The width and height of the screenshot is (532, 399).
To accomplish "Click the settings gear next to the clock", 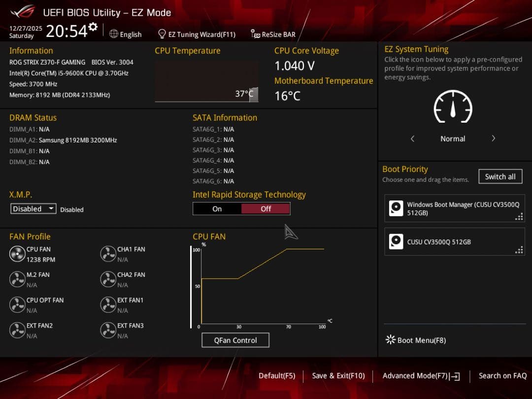I will coord(93,28).
